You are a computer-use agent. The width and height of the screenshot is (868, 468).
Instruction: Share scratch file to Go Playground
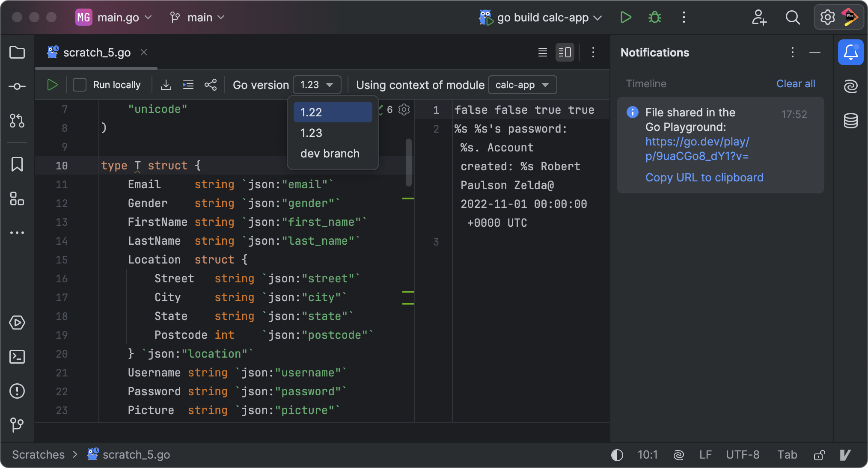click(211, 85)
